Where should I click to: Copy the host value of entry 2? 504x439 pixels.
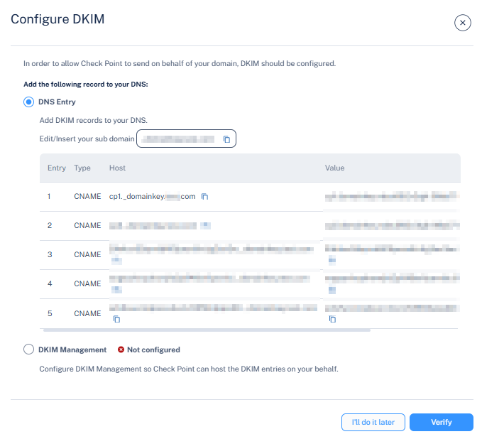point(204,226)
